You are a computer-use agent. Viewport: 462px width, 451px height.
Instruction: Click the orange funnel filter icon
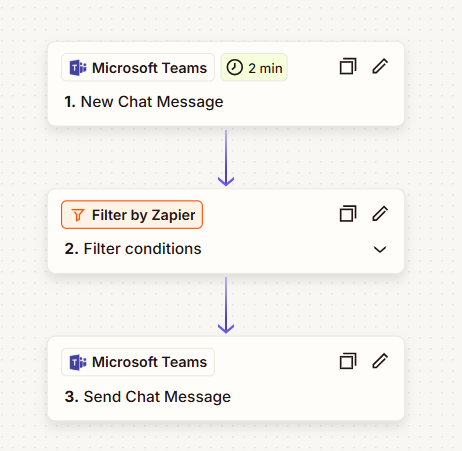coord(78,215)
